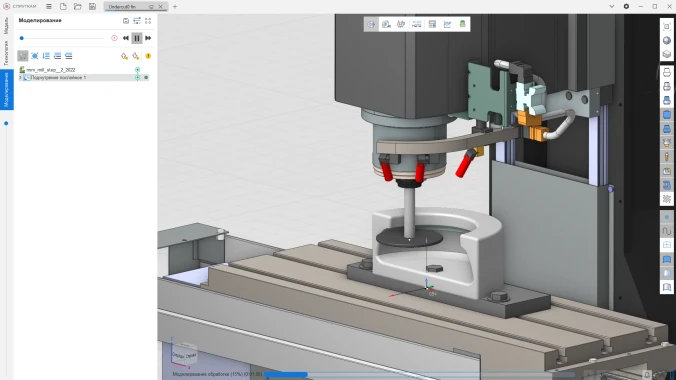Toggle the tool visibility icon
Screen dimensions: 676x380
pyautogui.click(x=667, y=157)
